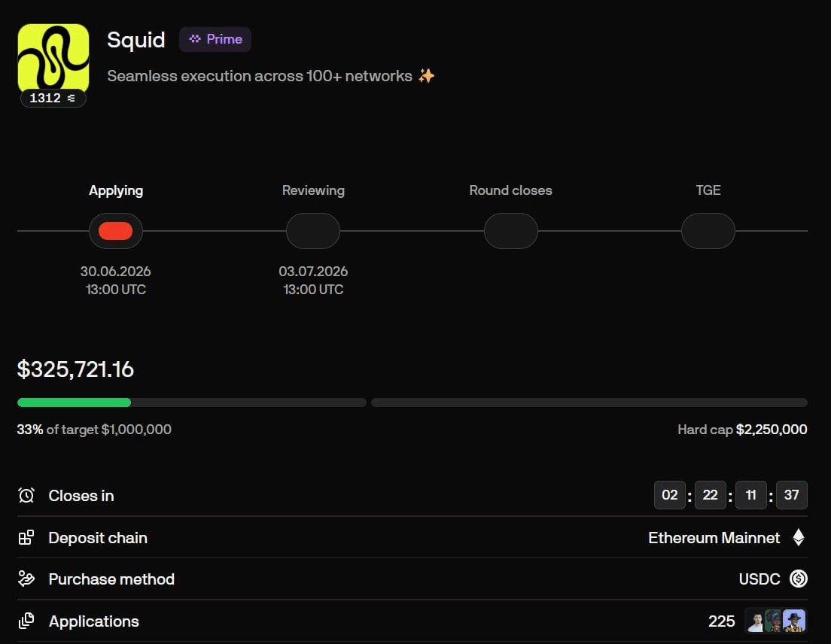831x644 pixels.
Task: Select the Applying stage marker
Action: point(115,231)
